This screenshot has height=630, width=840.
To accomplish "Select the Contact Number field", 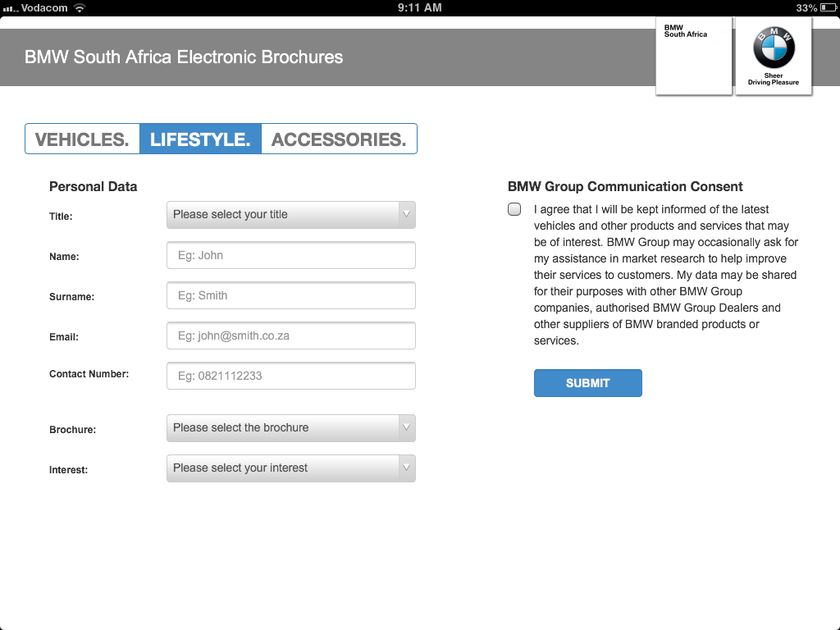I will [x=291, y=376].
